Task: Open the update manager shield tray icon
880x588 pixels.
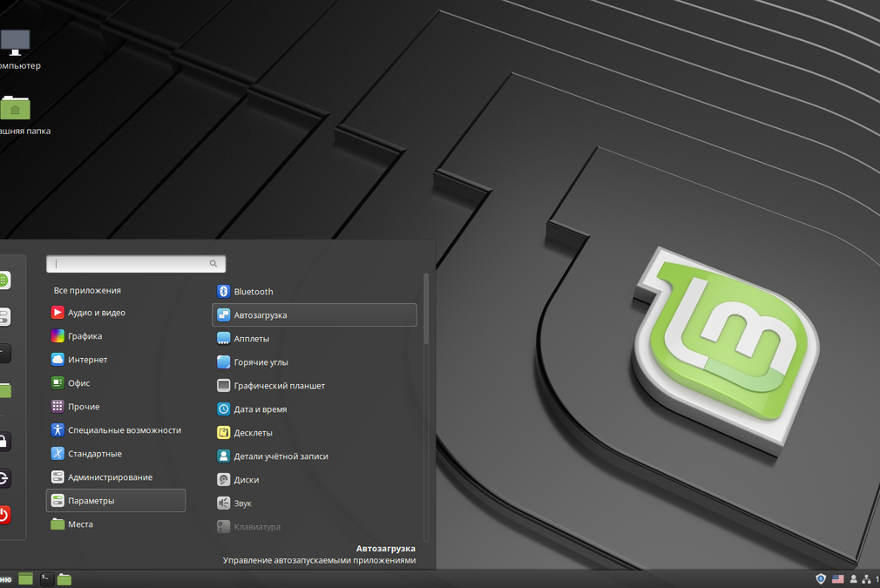Action: pyautogui.click(x=821, y=578)
